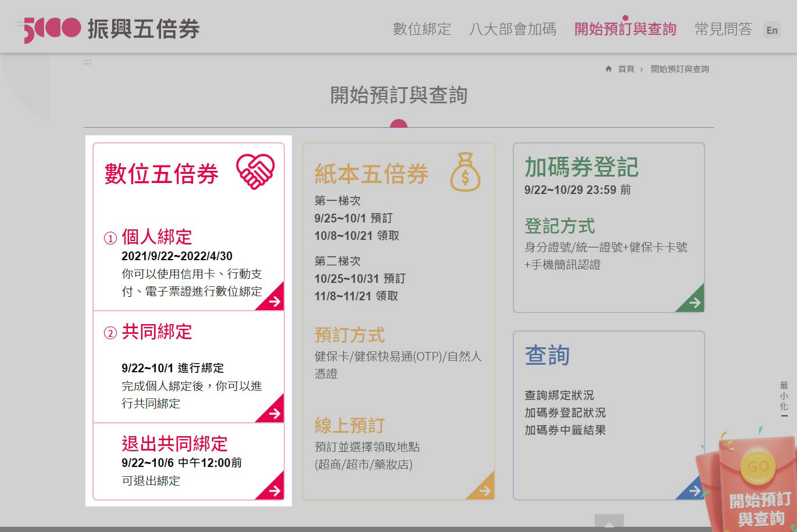Click the 可退出綁定 text
The image size is (797, 532).
[x=151, y=481]
